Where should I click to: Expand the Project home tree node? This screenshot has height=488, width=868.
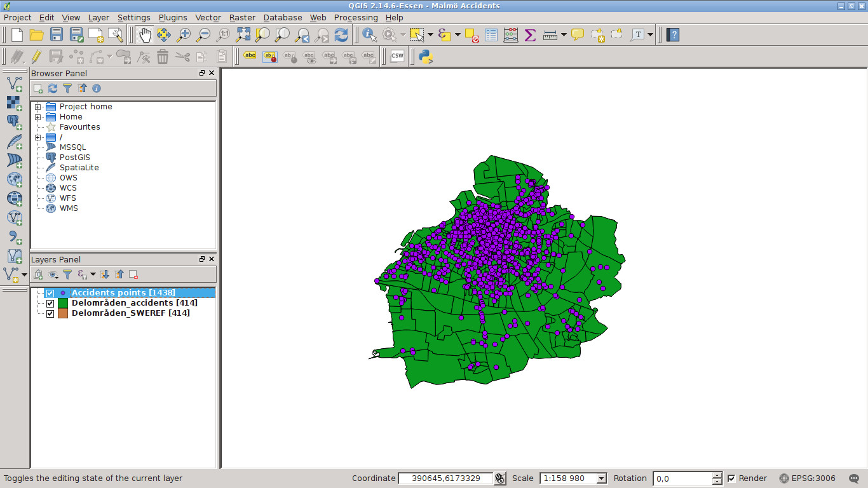click(38, 107)
